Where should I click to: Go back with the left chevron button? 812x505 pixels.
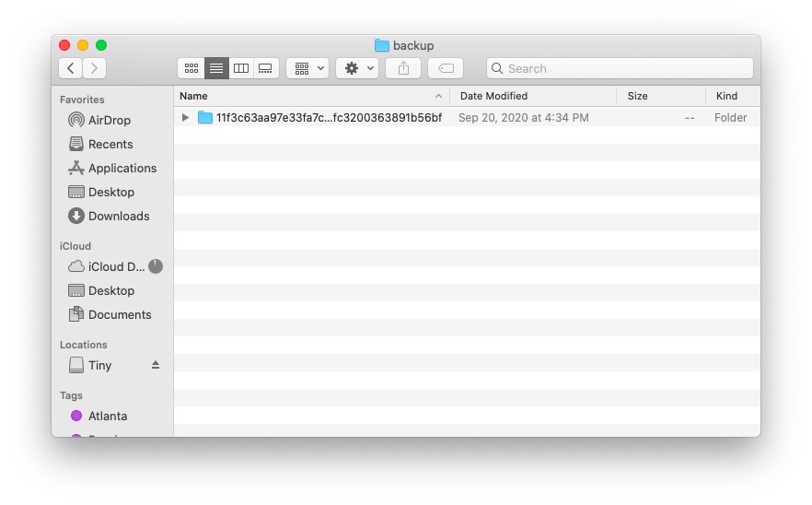(70, 68)
